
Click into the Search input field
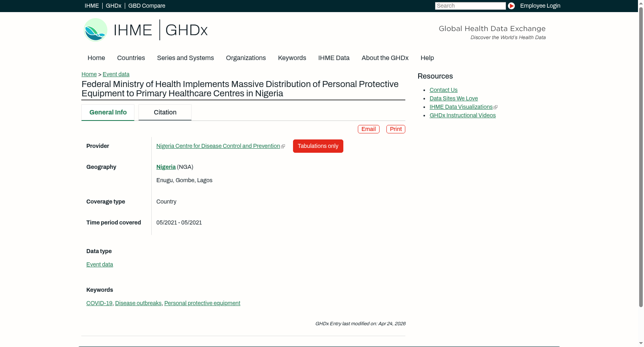coord(470,6)
